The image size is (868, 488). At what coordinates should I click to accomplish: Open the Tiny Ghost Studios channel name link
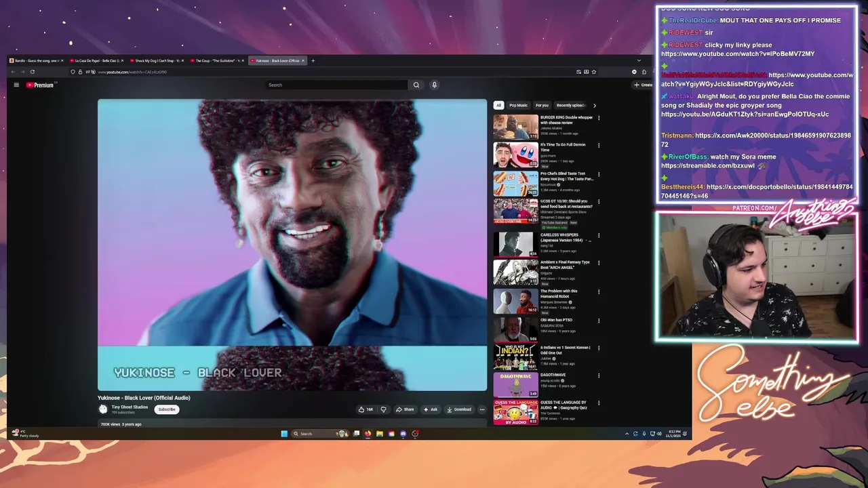(x=130, y=407)
